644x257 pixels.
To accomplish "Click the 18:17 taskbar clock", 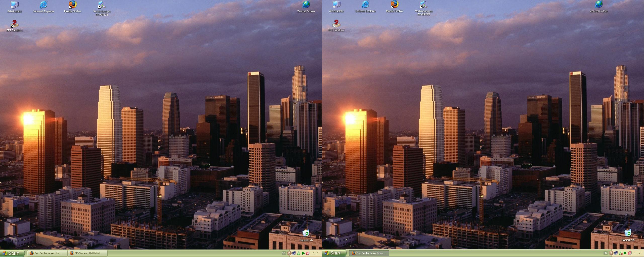I will [x=637, y=253].
